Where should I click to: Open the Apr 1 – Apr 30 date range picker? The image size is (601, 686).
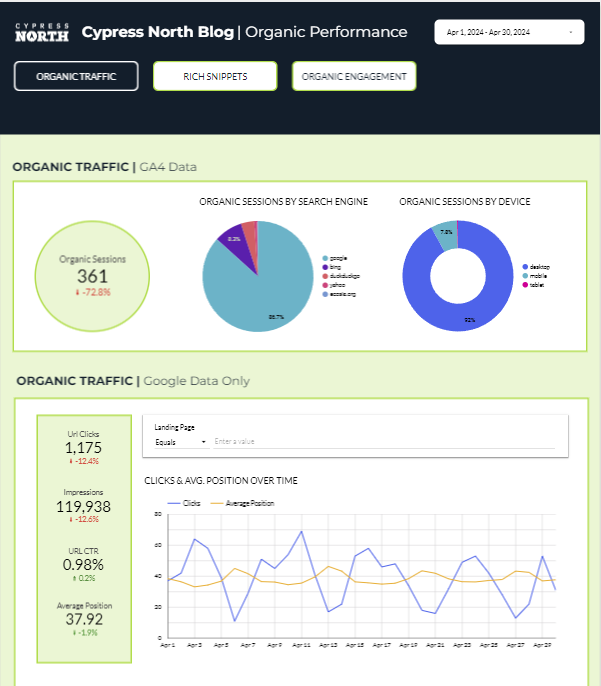(x=509, y=32)
